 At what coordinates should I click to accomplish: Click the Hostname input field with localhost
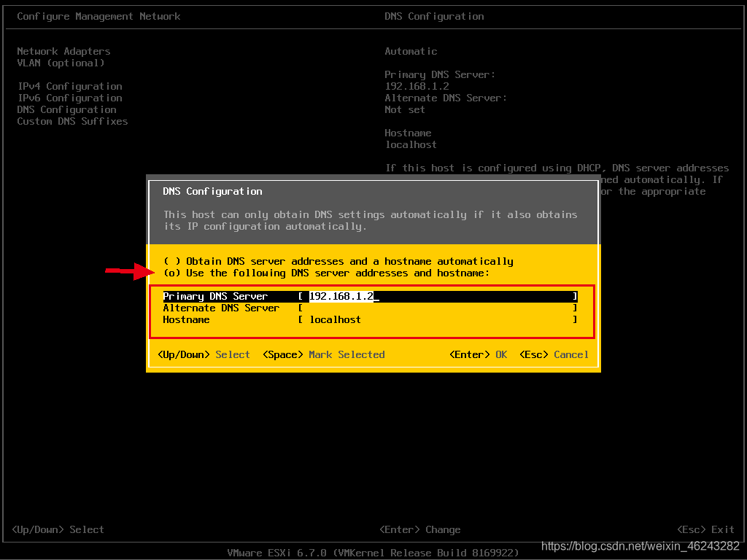pyautogui.click(x=438, y=319)
